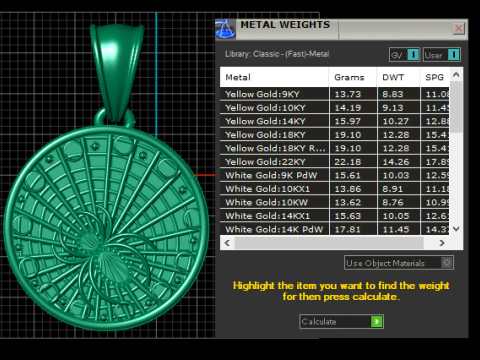Click the list's scroll up arrow
The image size is (480, 360).
(456, 75)
